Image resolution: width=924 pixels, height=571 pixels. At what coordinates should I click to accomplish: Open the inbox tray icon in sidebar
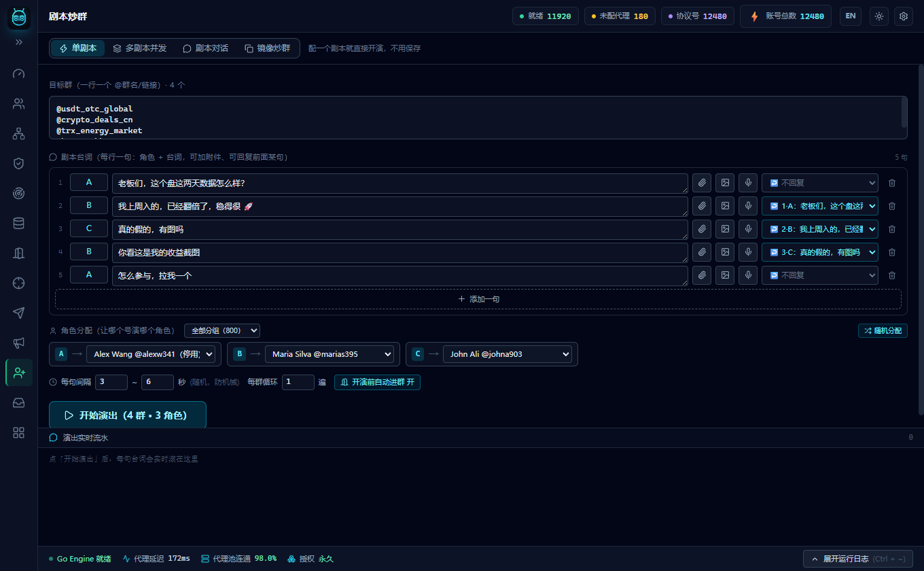click(x=19, y=402)
